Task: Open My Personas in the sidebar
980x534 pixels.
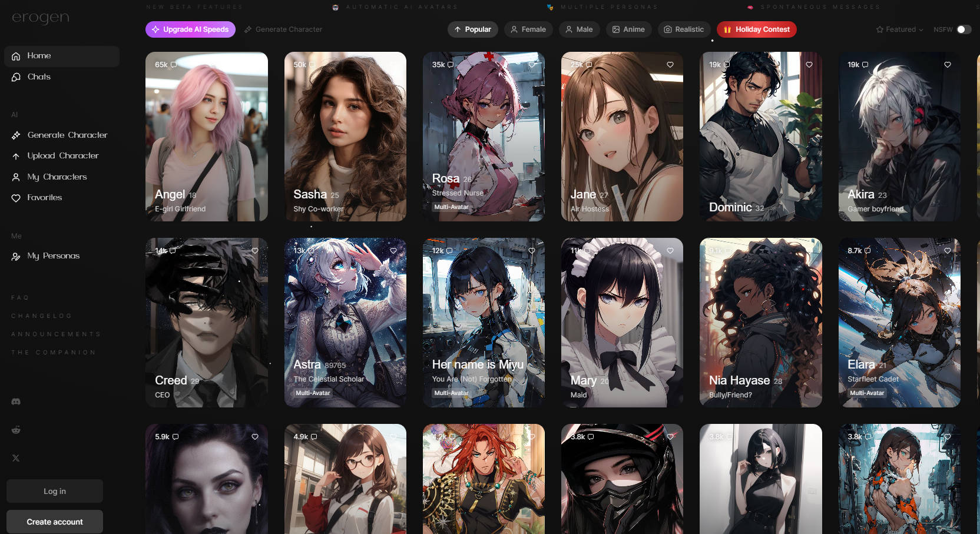Action: coord(53,256)
